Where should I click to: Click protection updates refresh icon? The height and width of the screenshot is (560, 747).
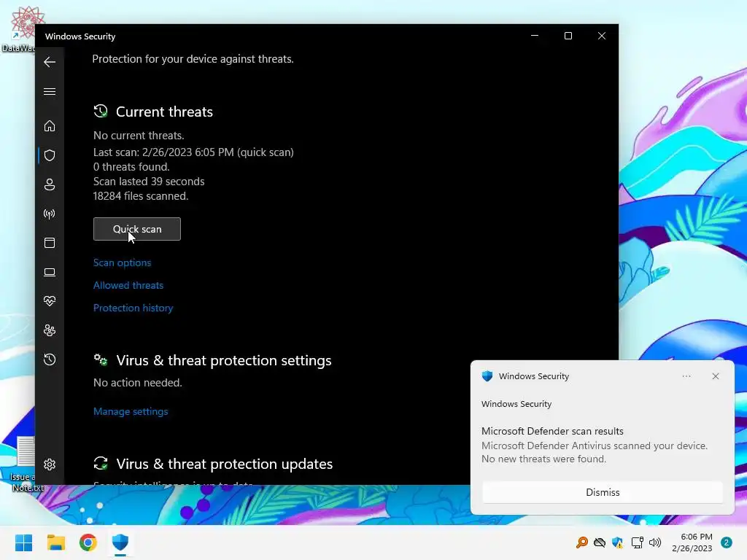pyautogui.click(x=101, y=463)
